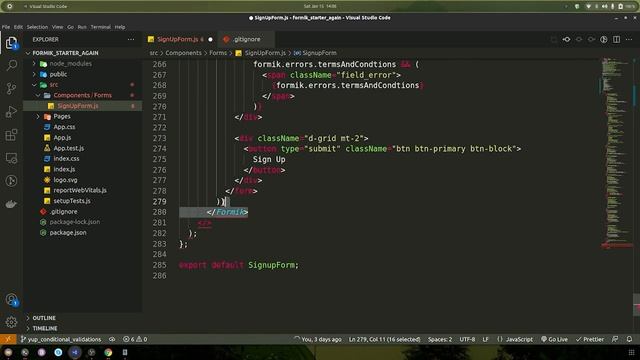The image size is (640, 360).
Task: Open changes with previous revision icon
Action: click(x=567, y=40)
